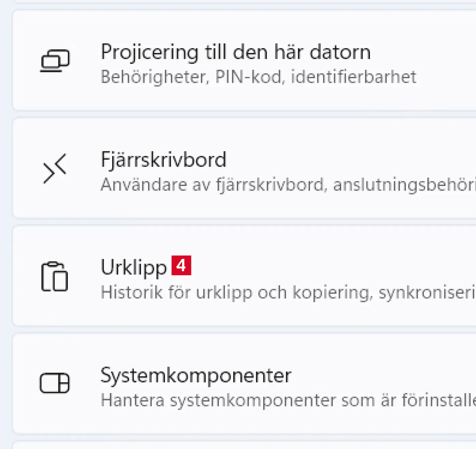Image resolution: width=476 pixels, height=449 pixels.
Task: Click the word "datorn" in the projection title
Action: tap(340, 52)
